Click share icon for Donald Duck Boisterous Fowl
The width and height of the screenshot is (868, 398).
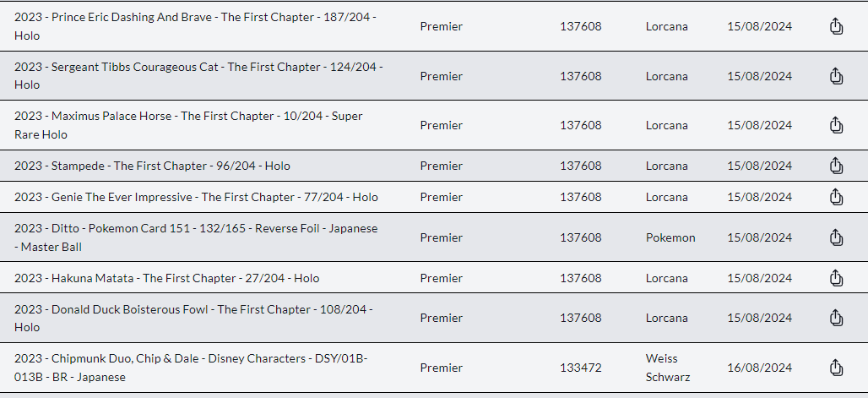click(x=837, y=318)
